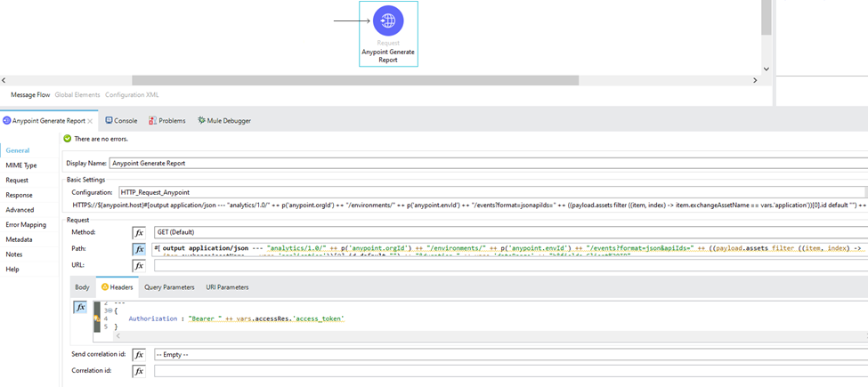Open the URI Parameters tab
Screen dimensions: 868x387
[227, 287]
